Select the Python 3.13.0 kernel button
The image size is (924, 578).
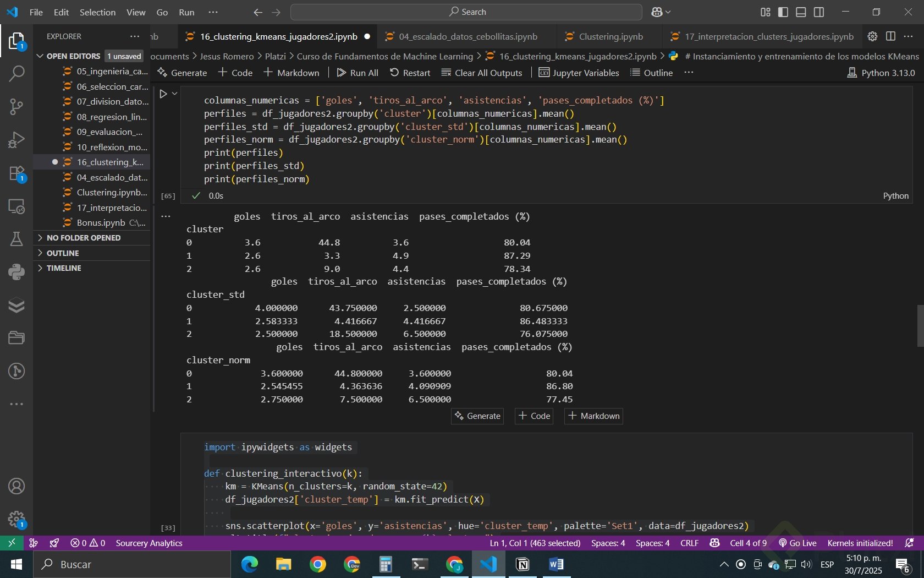coord(881,73)
